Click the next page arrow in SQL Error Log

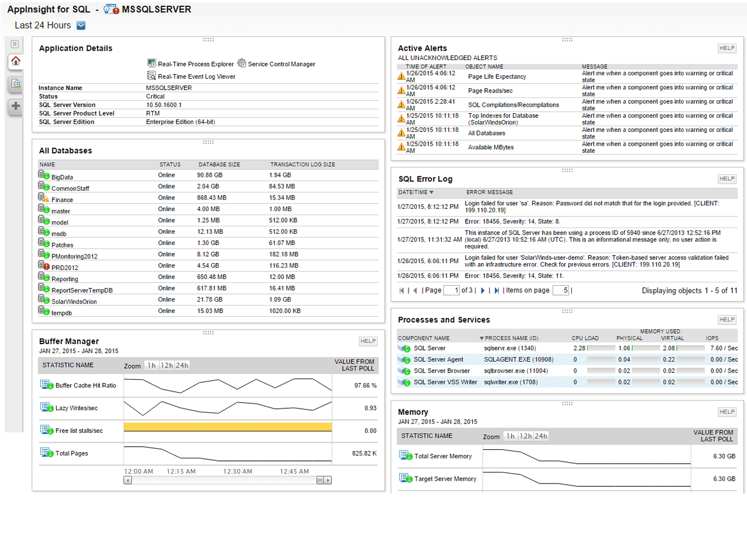pos(482,290)
